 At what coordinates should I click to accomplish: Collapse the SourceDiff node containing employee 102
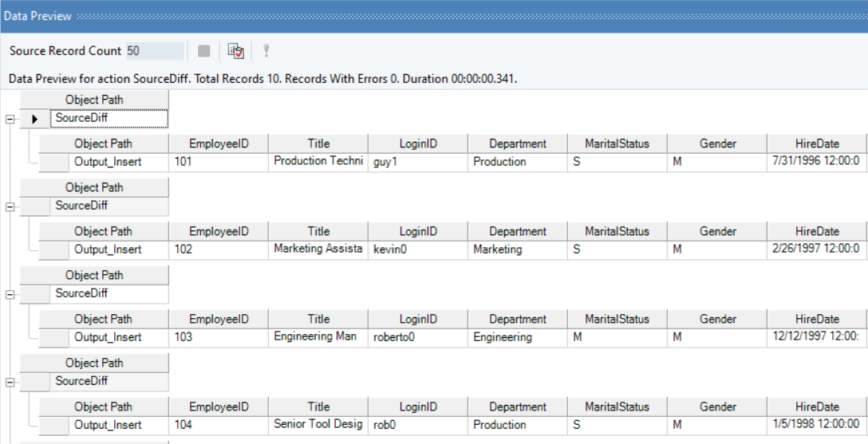10,206
